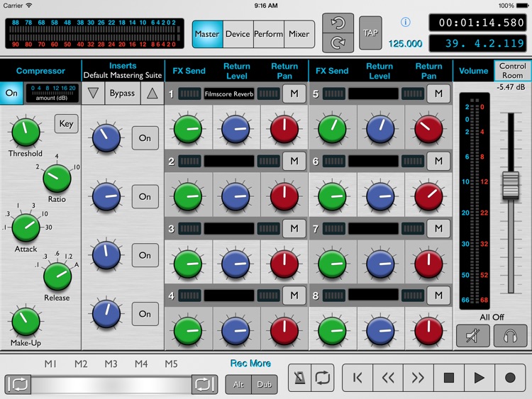The width and height of the screenshot is (532, 399).
Task: Click the undo arrow icon
Action: tap(338, 23)
